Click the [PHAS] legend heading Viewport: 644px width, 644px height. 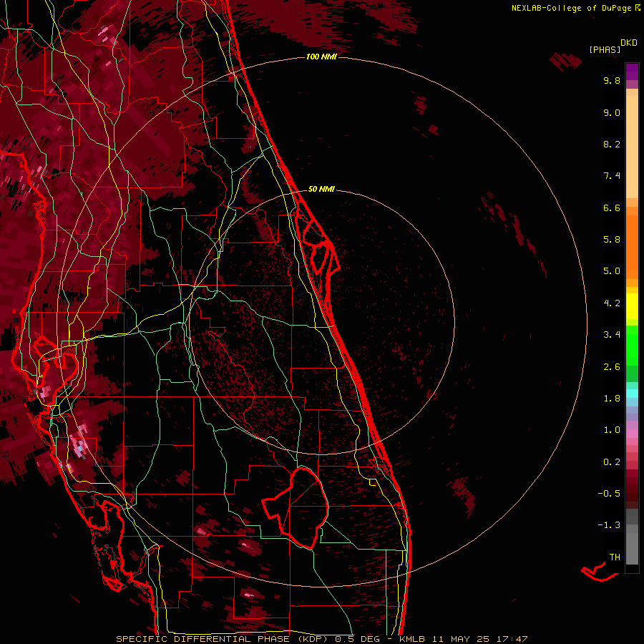605,49
